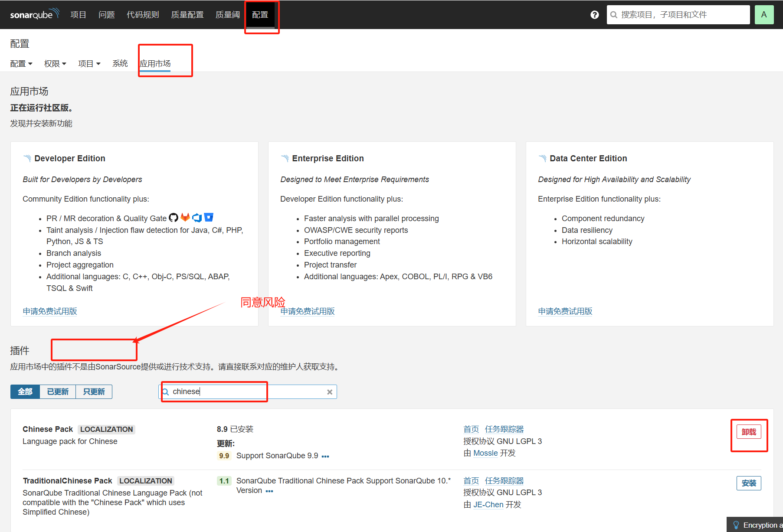This screenshot has height=532, width=783.
Task: Click the 1.1 version badge
Action: coord(224,481)
